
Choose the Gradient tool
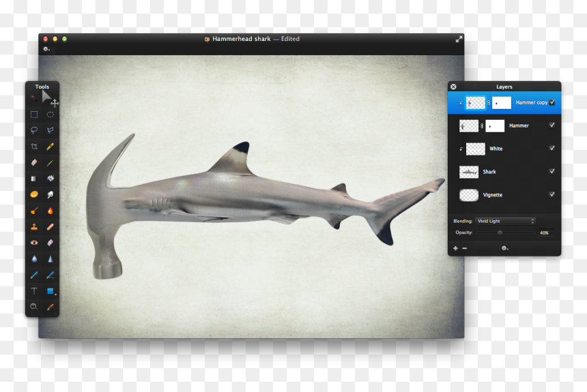pyautogui.click(x=34, y=179)
